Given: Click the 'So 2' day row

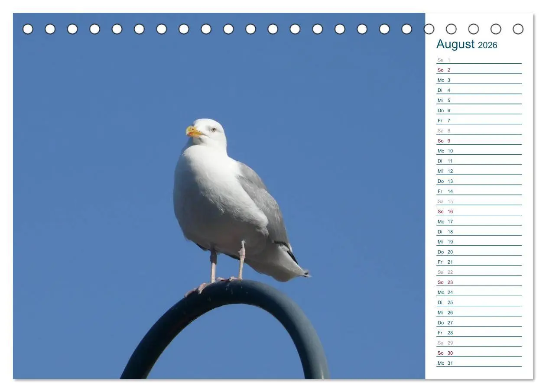Looking at the screenshot, I should pos(479,70).
